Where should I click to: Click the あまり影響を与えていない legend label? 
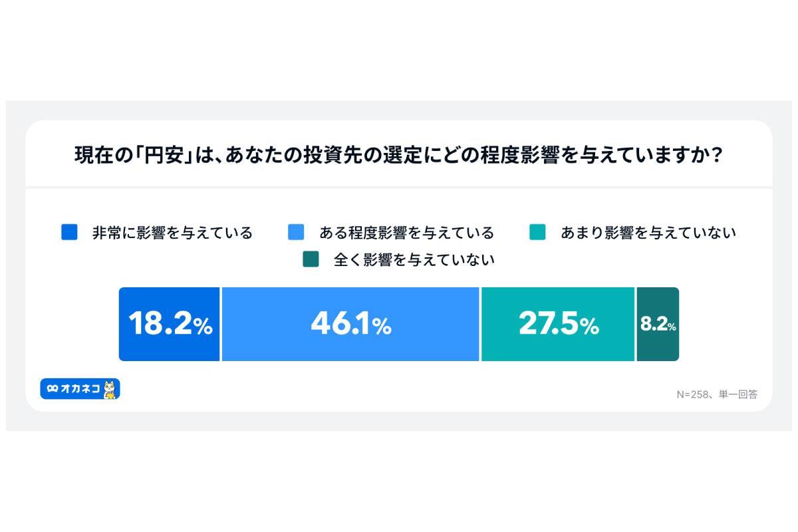[648, 233]
